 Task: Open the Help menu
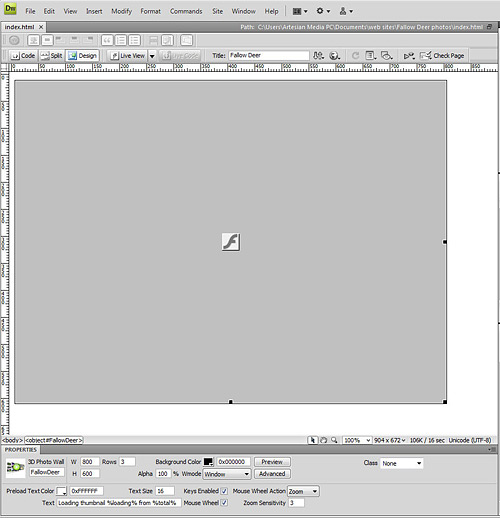tap(271, 11)
